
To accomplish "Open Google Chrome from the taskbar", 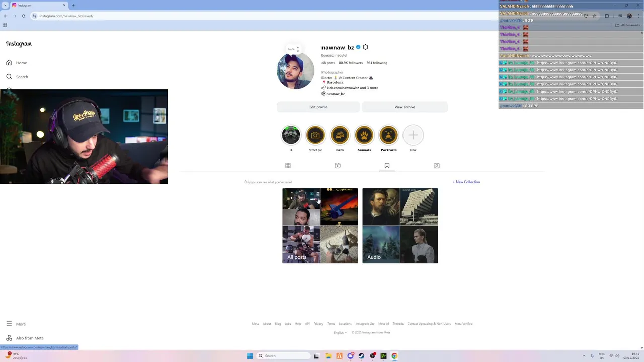I will tap(394, 356).
